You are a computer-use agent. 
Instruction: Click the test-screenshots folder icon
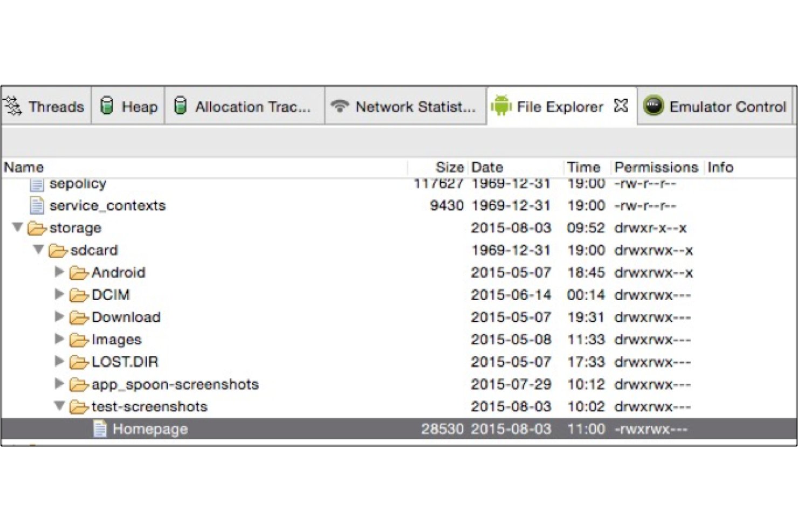[79, 407]
